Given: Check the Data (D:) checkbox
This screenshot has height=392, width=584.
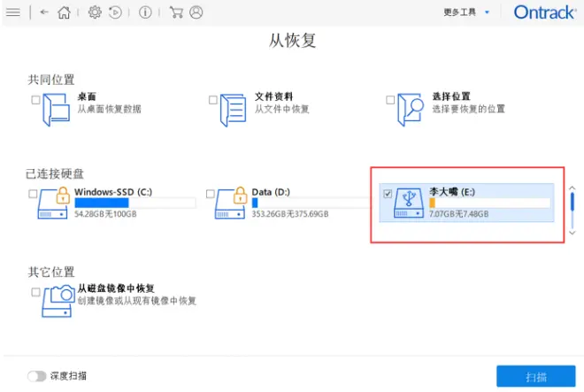Looking at the screenshot, I should (x=210, y=194).
